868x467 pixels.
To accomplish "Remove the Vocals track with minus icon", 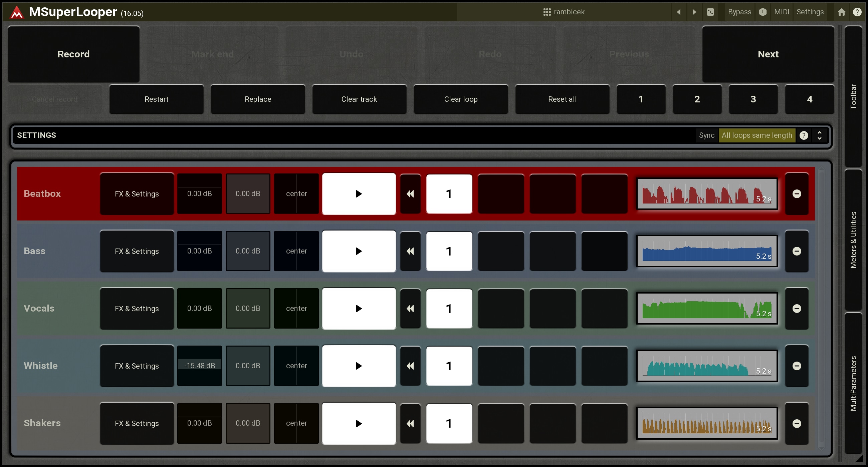I will pos(797,309).
